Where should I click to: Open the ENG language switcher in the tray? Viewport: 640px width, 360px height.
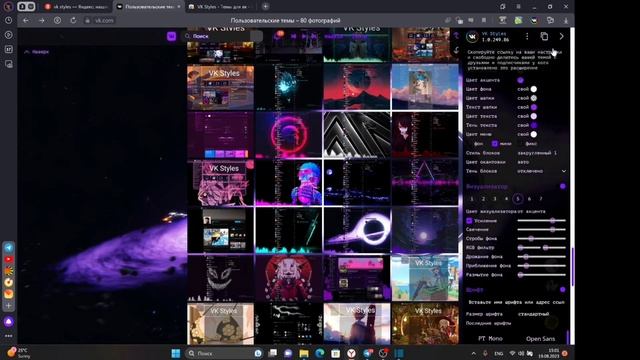coord(498,353)
